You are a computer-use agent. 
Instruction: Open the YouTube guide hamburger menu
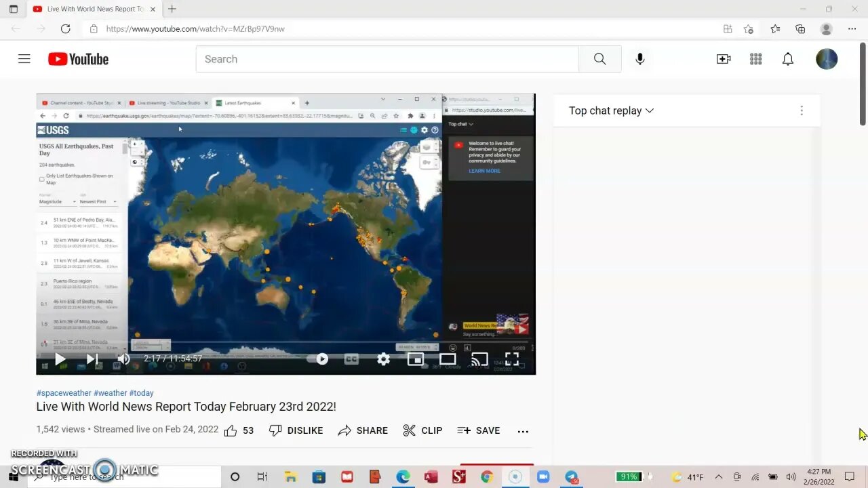tap(24, 59)
